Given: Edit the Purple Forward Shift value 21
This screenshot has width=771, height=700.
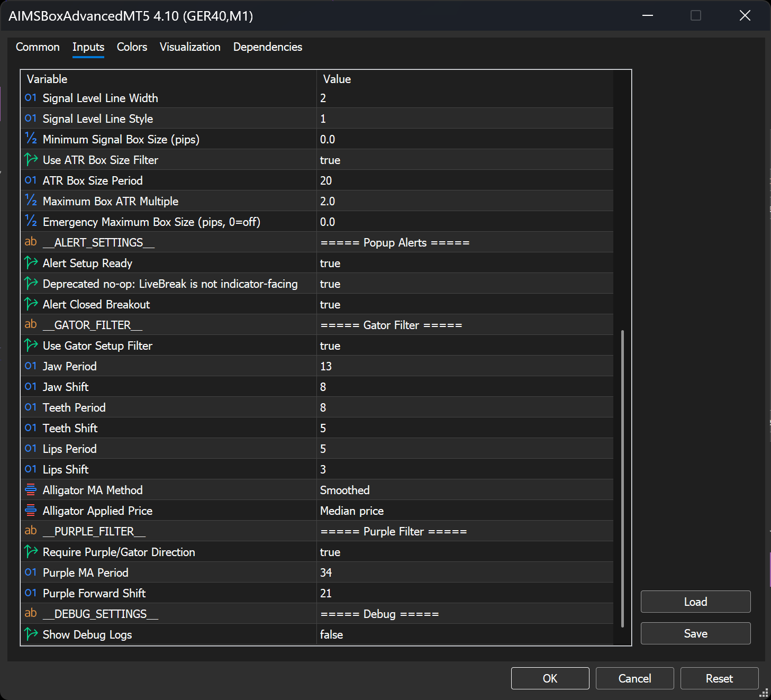Looking at the screenshot, I should pos(465,593).
